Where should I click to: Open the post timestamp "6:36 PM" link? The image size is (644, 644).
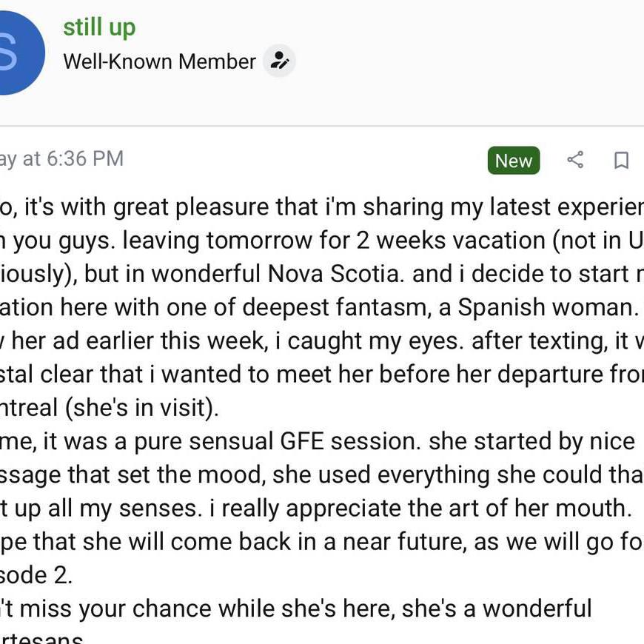tap(84, 158)
